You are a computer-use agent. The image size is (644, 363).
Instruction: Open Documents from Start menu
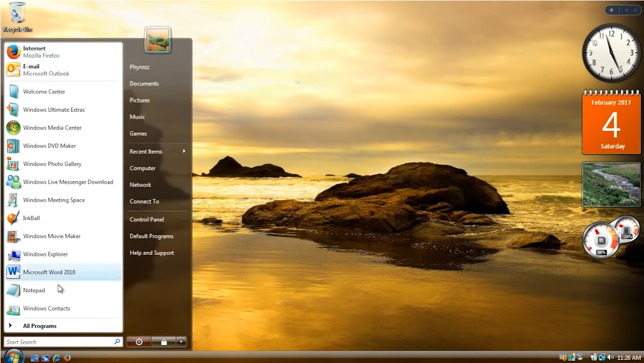(144, 84)
